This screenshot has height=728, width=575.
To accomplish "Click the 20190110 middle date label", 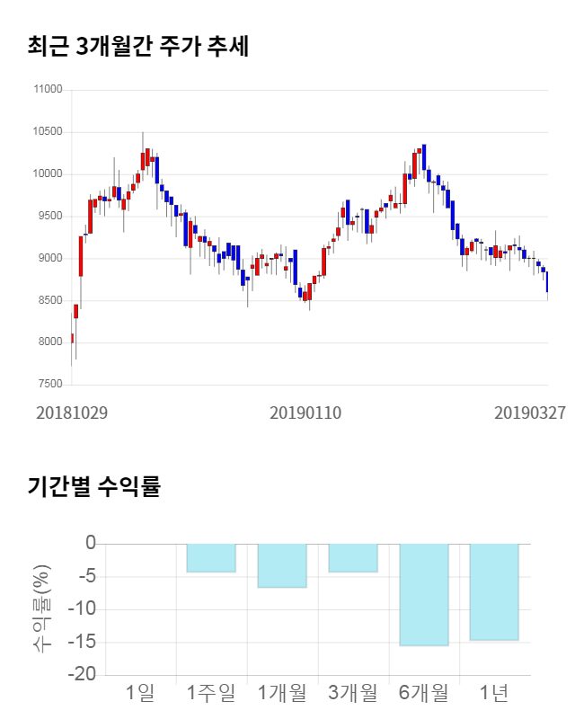I will pos(305,413).
